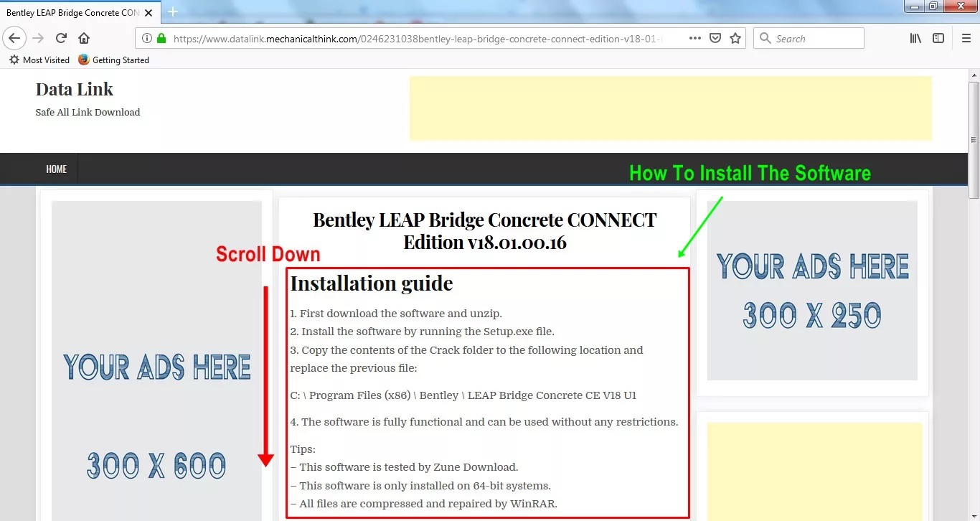Restore down the Firefox window

pyautogui.click(x=933, y=6)
